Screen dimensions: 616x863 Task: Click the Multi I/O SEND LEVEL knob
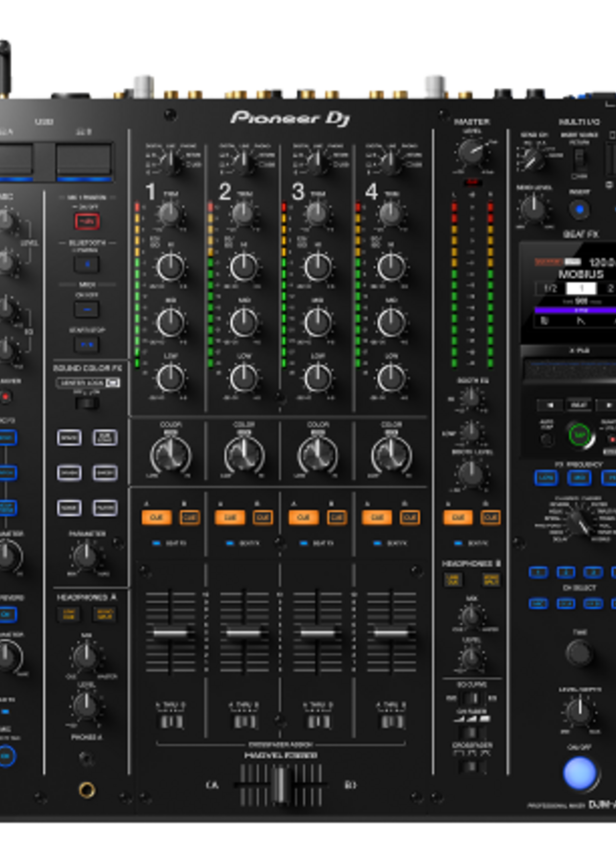pyautogui.click(x=534, y=209)
